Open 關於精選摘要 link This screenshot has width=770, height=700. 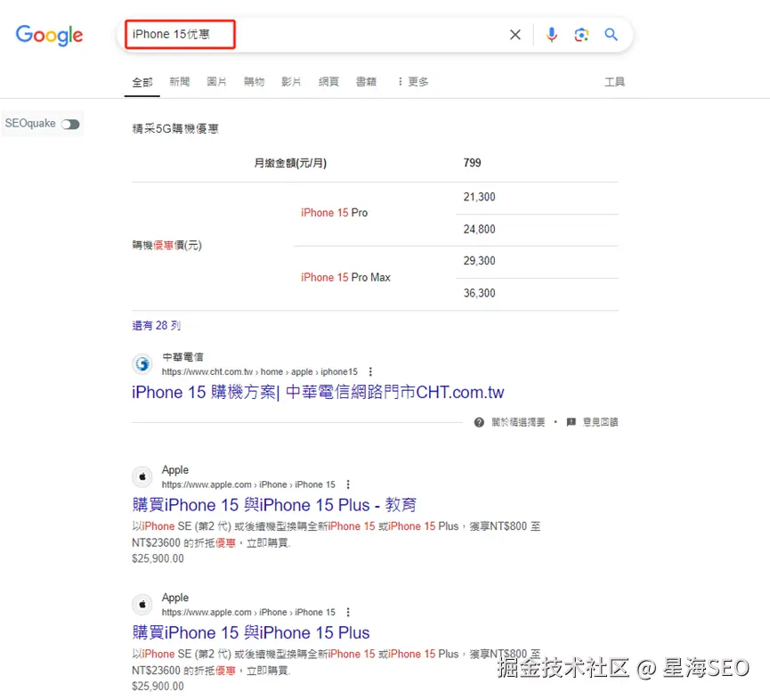(x=518, y=422)
